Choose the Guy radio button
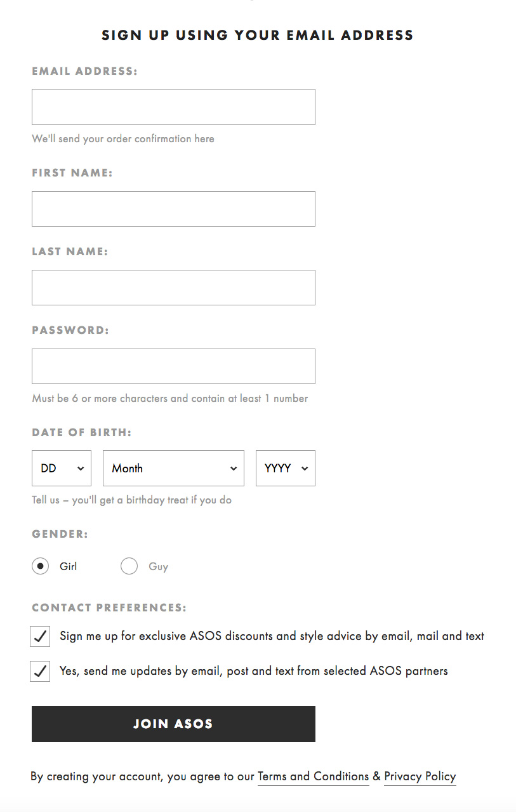The height and width of the screenshot is (812, 516). 129,566
